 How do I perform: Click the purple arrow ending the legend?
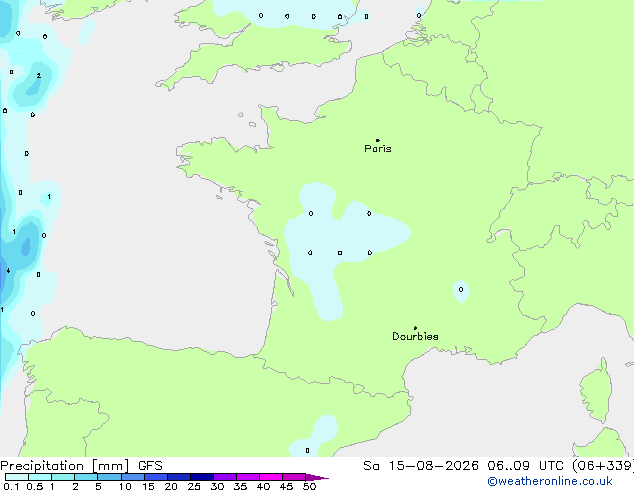point(317,477)
